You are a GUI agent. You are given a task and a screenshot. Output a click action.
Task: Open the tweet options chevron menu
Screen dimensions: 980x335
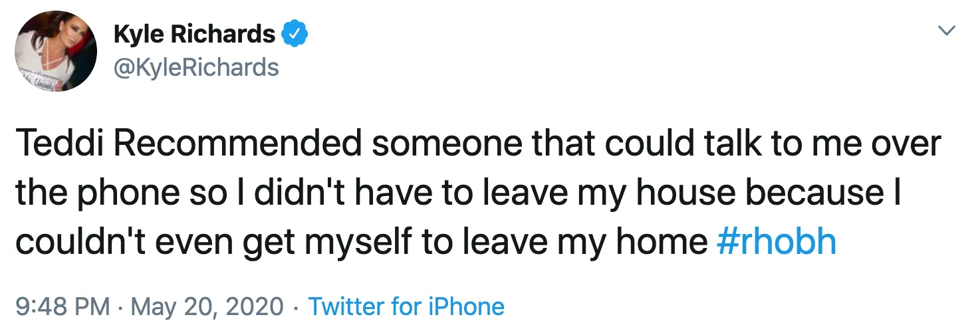point(945,31)
